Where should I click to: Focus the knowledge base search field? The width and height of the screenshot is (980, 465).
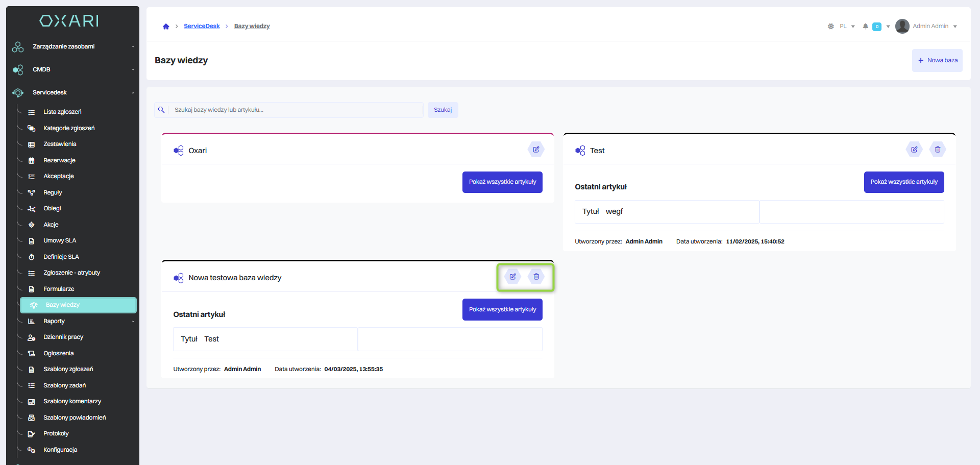coord(296,110)
